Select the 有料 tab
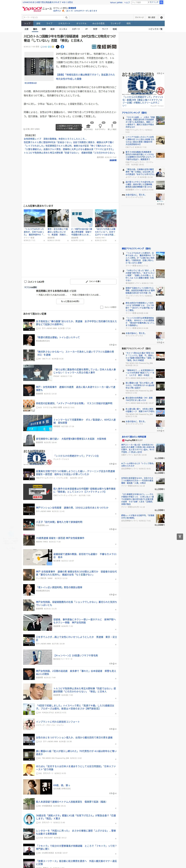 pos(128,24)
